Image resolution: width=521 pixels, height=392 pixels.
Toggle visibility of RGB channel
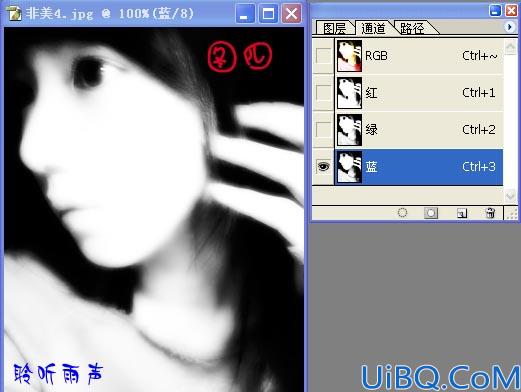(323, 56)
